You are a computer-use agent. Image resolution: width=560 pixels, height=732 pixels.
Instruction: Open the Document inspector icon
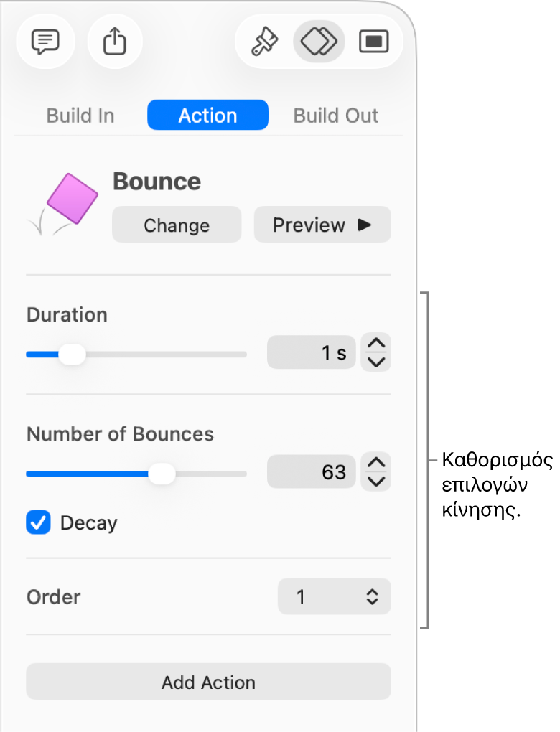coord(373,42)
